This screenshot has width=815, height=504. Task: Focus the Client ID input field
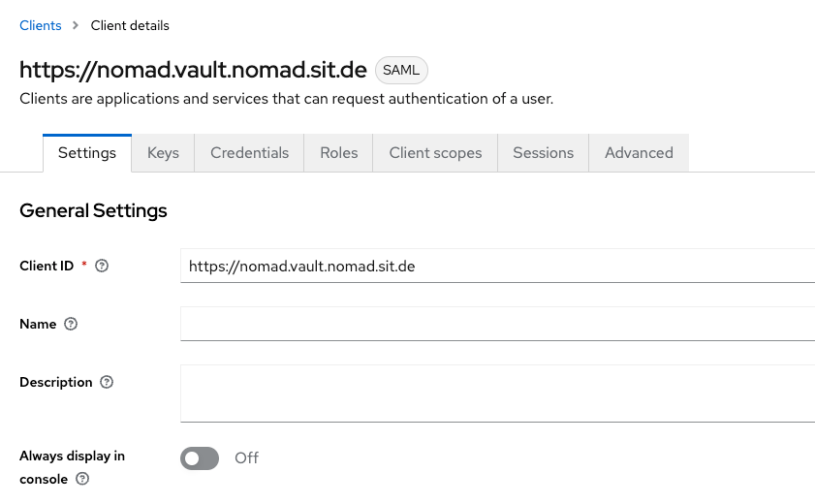point(496,266)
